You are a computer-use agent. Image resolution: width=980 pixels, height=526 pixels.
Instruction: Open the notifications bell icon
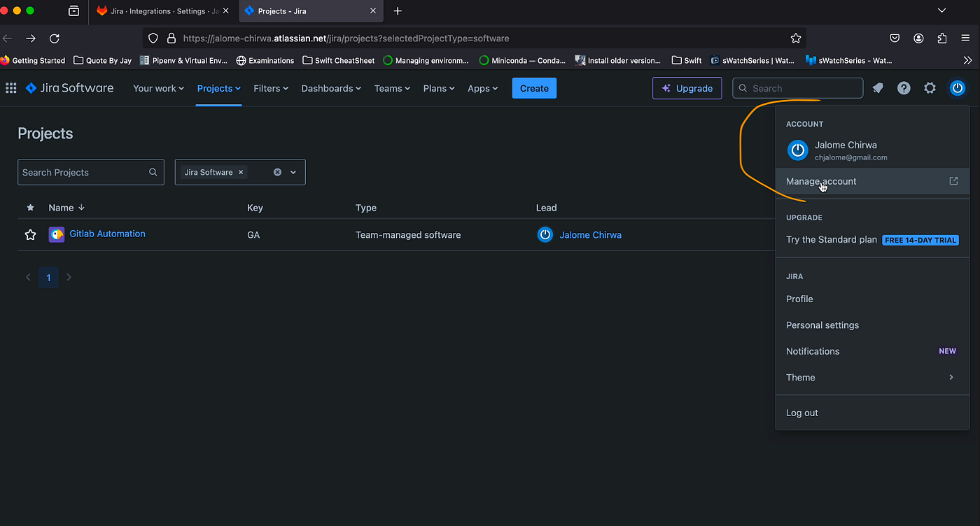click(x=878, y=88)
